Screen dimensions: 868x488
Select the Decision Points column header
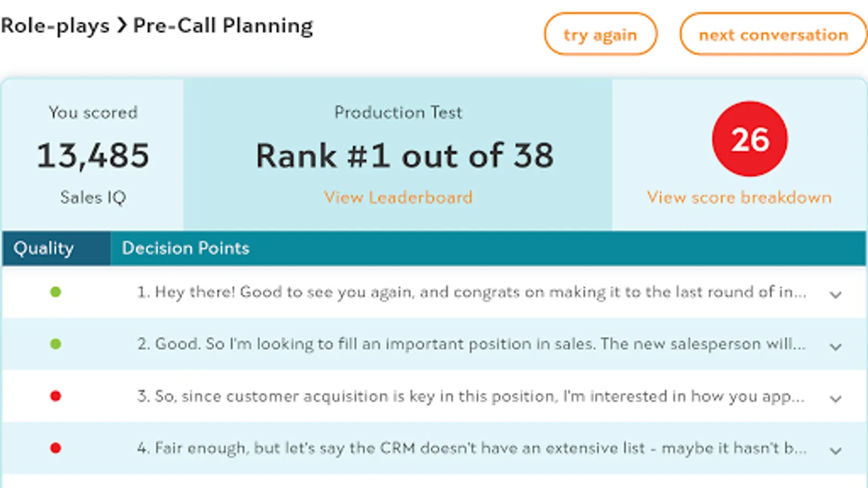pyautogui.click(x=186, y=248)
